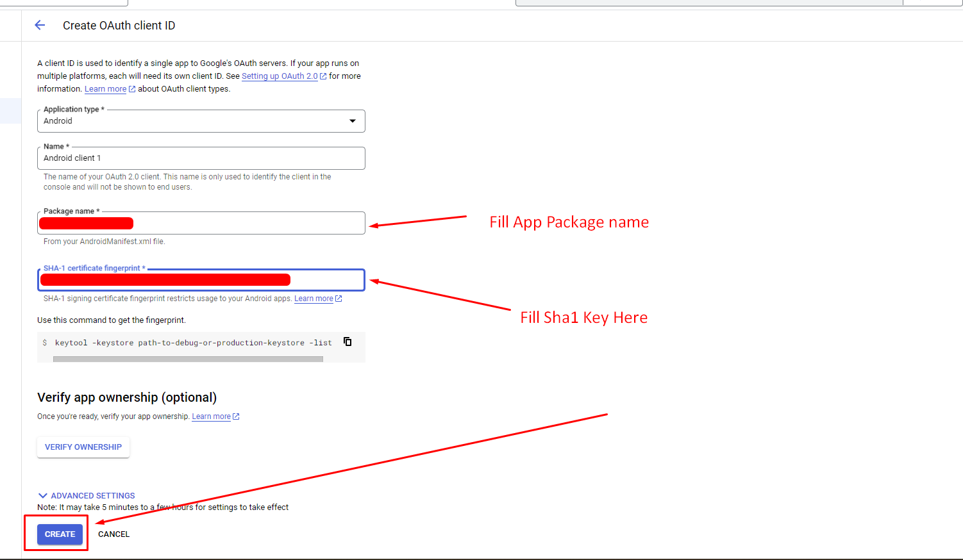Open Learn more about OAuth client types
Image resolution: width=963 pixels, height=560 pixels.
(105, 89)
